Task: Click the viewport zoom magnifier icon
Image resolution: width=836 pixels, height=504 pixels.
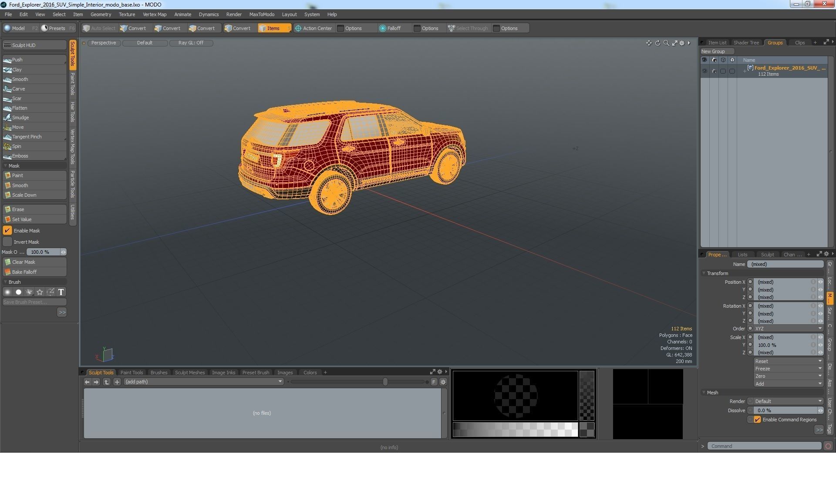Action: pos(666,43)
